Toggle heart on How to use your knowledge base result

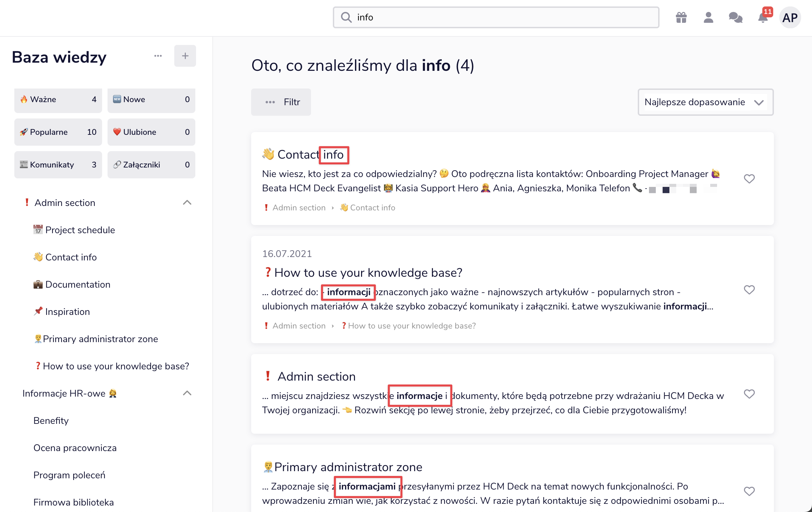[749, 290]
